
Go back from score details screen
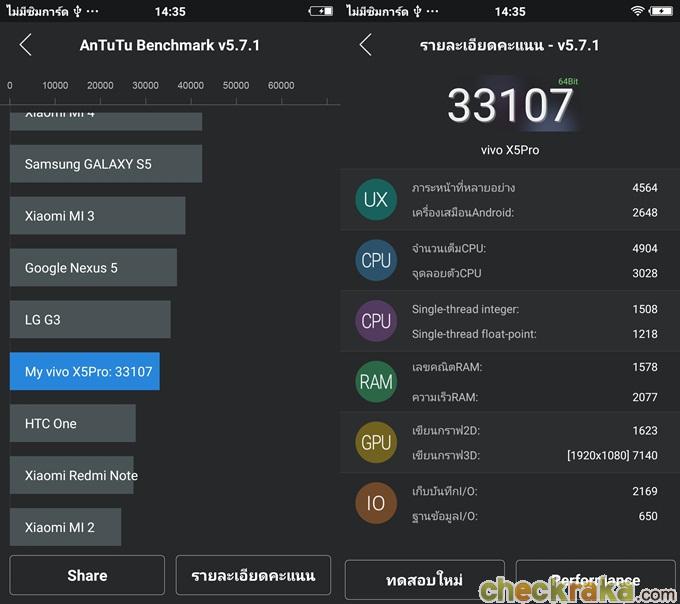tap(366, 45)
